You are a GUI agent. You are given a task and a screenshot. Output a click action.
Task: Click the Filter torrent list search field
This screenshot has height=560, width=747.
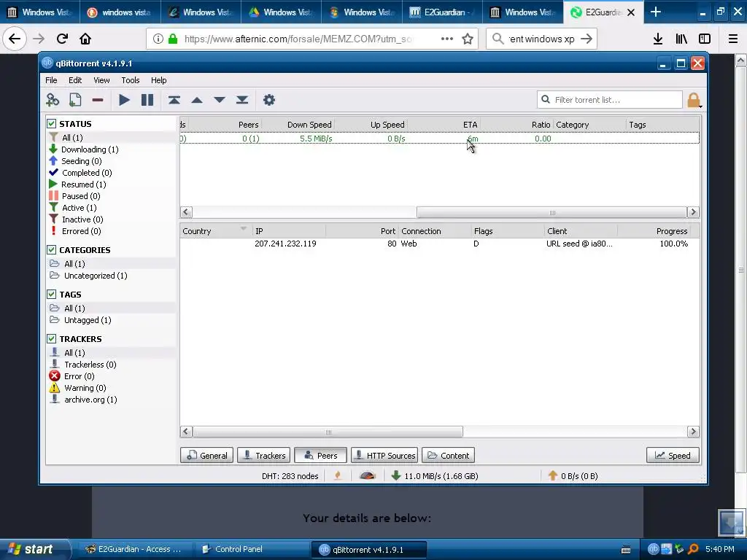[x=610, y=100]
